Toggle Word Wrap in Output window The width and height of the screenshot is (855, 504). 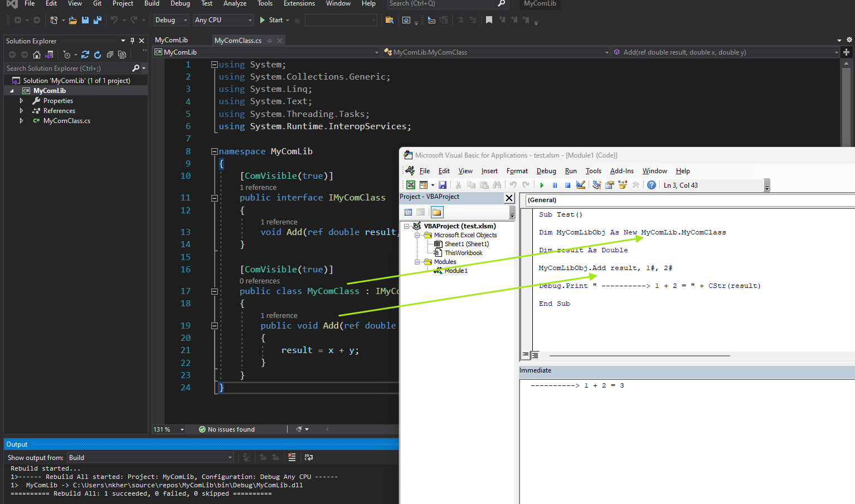click(309, 457)
